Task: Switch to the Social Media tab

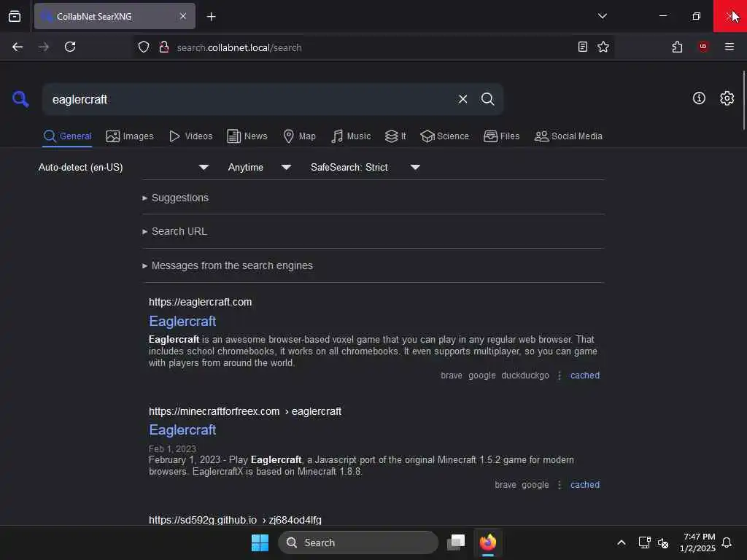Action: click(x=568, y=136)
